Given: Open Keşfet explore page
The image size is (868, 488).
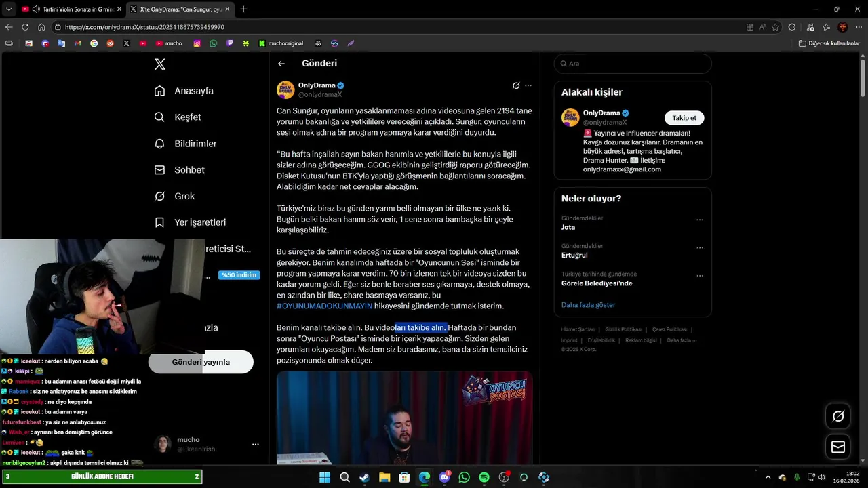Looking at the screenshot, I should (178, 117).
